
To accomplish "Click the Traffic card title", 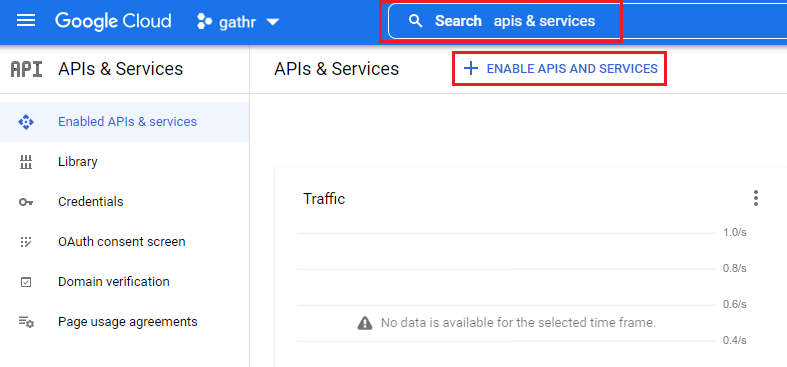I will (x=324, y=199).
